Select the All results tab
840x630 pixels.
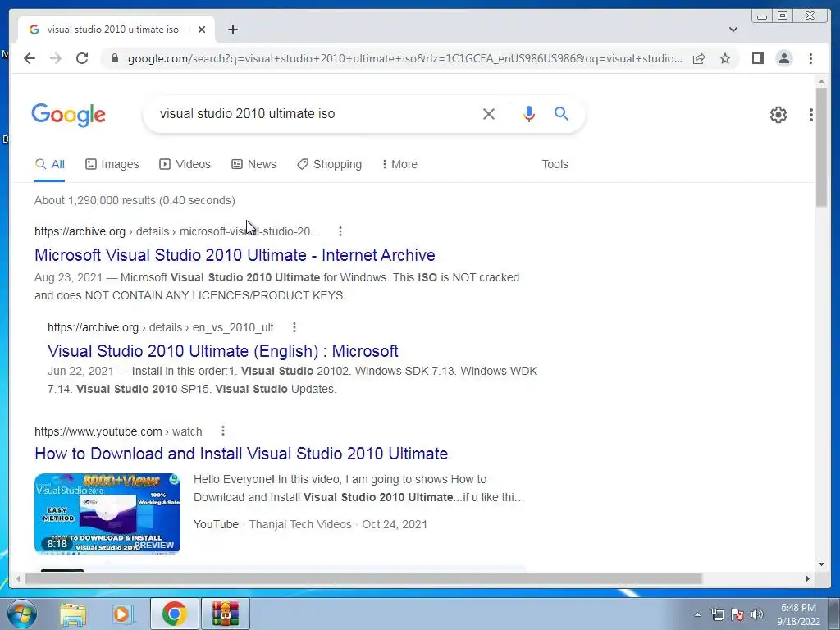tap(50, 164)
